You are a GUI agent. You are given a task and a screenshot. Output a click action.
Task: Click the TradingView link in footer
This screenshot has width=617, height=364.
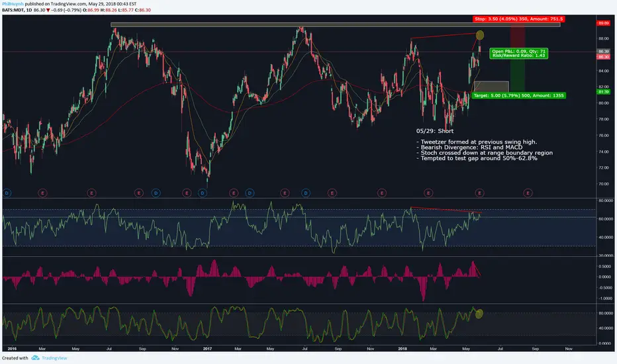pyautogui.click(x=54, y=358)
